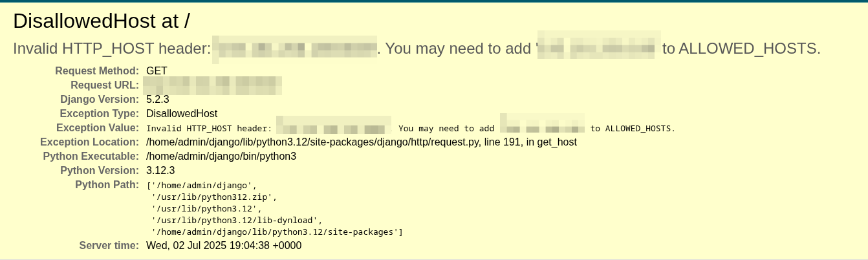The image size is (868, 260).
Task: Select the /home/admin/django/bin/python3 executable path
Action: tap(221, 156)
